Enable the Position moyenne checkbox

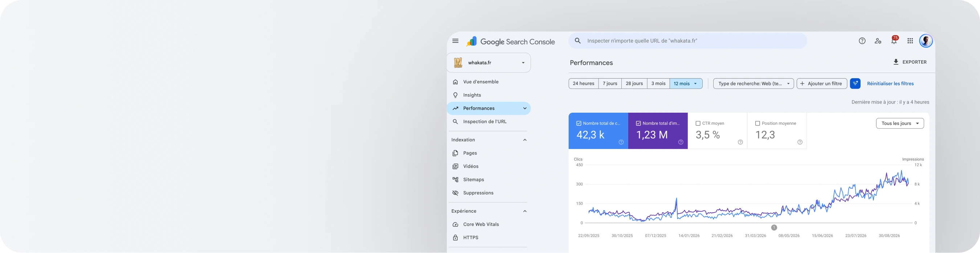(758, 124)
